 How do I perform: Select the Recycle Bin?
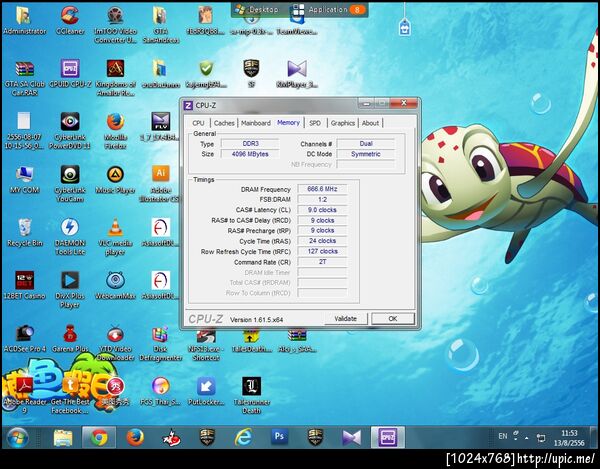[24, 233]
